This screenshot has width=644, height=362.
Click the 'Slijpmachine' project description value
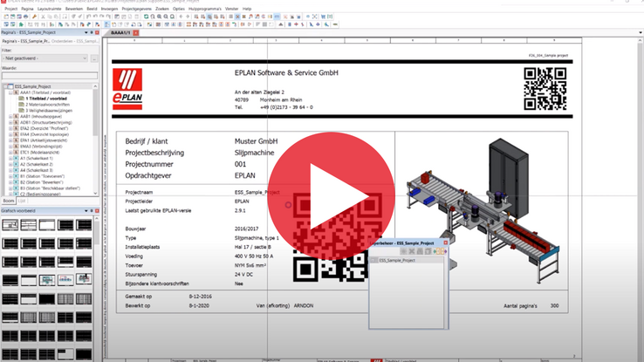point(254,153)
